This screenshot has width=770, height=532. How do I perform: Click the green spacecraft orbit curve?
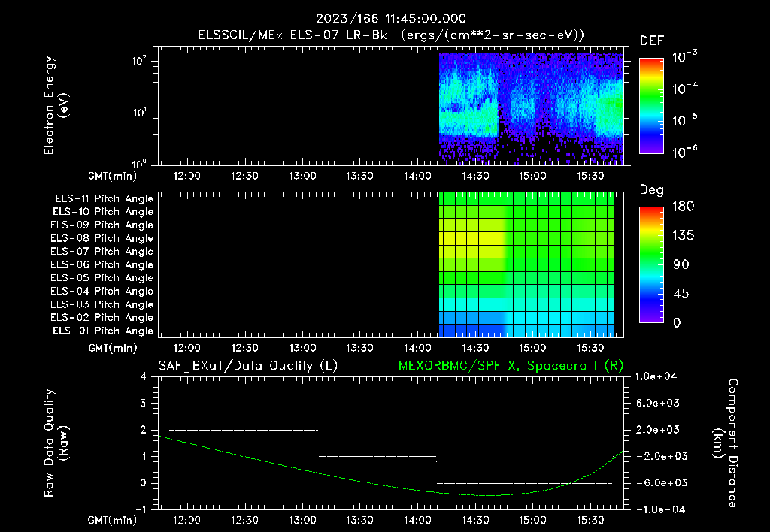pyautogui.click(x=391, y=484)
